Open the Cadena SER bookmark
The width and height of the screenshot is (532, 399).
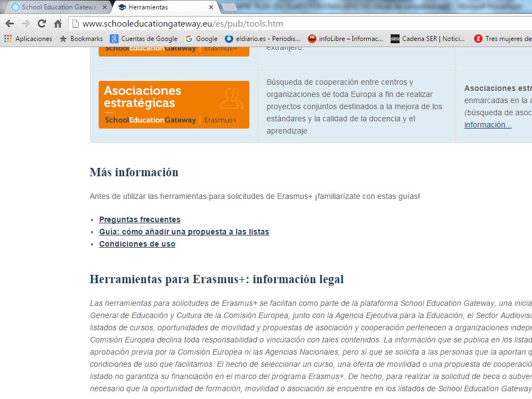[427, 39]
